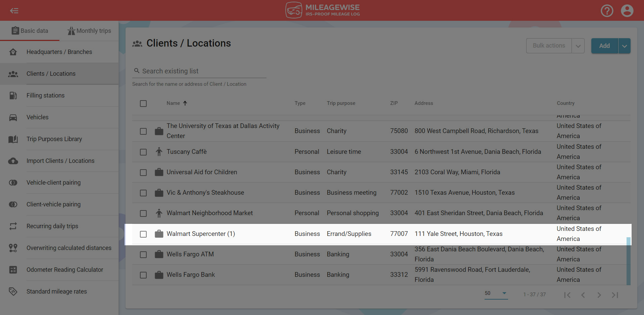644x315 pixels.
Task: Click the Odometer Reading Calculator icon
Action: click(x=13, y=270)
